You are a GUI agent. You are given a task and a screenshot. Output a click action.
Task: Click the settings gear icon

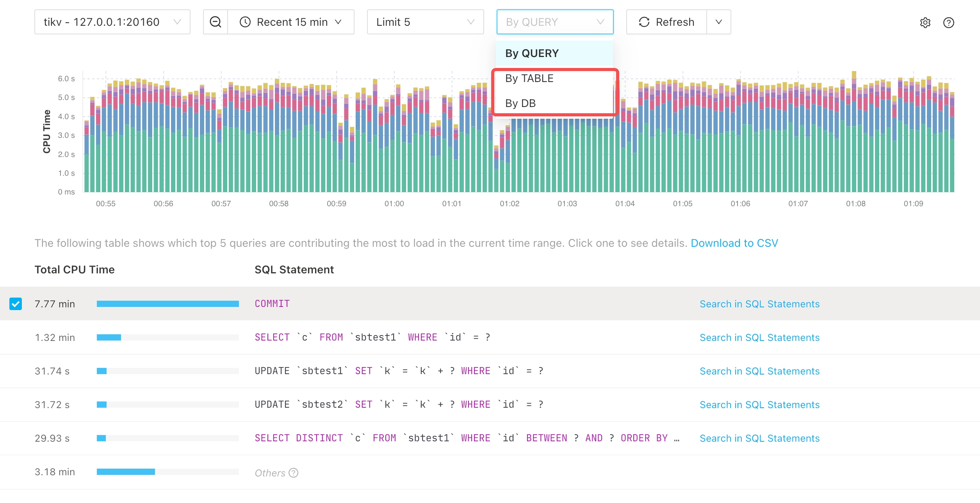click(925, 23)
